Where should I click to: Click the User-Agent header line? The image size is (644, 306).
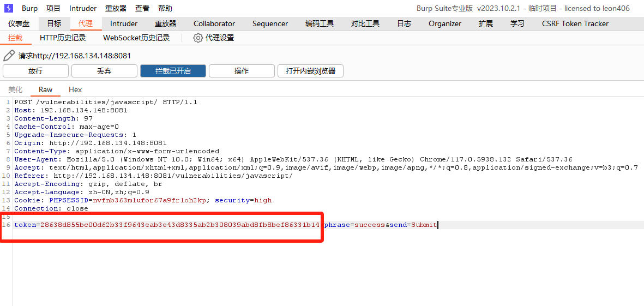point(293,159)
